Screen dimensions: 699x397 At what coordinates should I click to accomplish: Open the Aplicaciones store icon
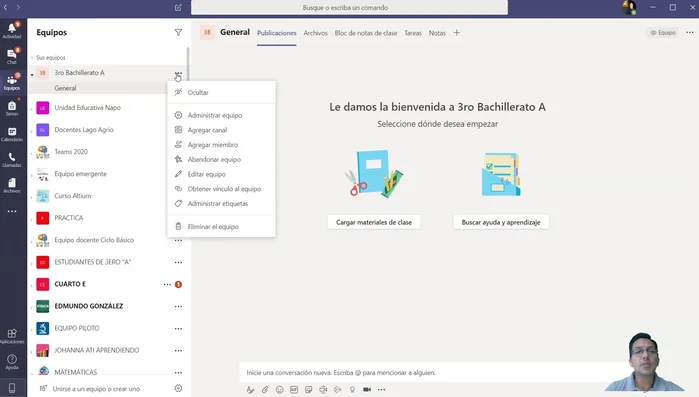pos(12,336)
